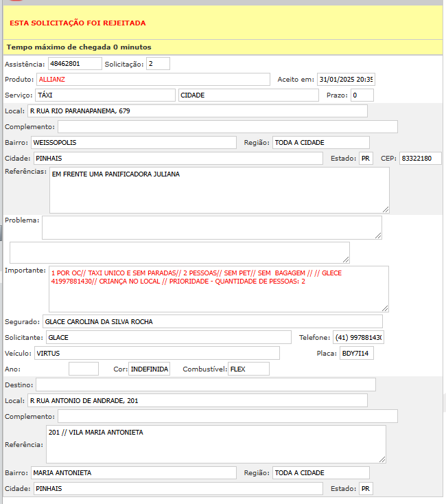Click the Serviço field containing TÁXI

coord(105,95)
